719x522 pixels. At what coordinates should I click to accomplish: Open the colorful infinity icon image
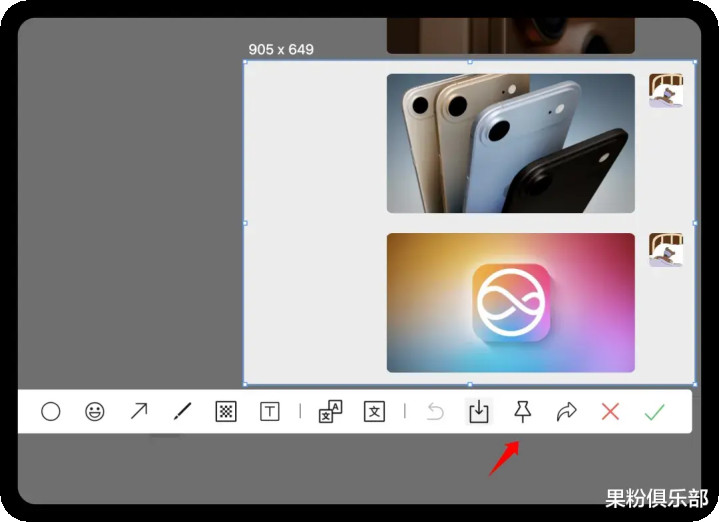tap(511, 303)
